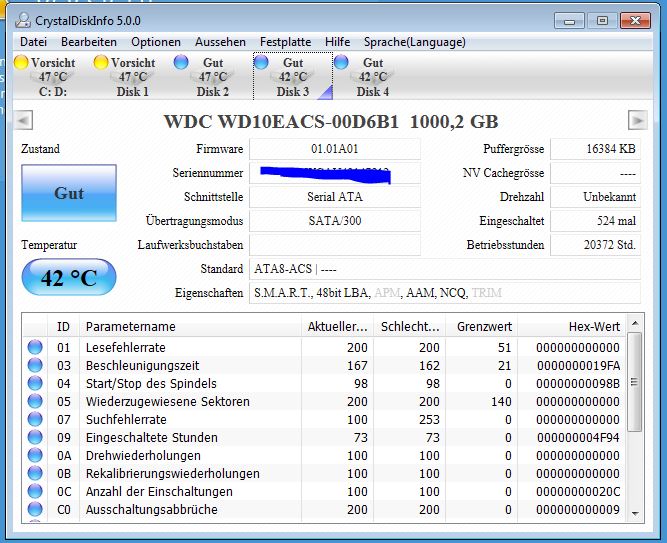Click the Standard field ATA8-ACS
The height and width of the screenshot is (543, 667).
445,269
